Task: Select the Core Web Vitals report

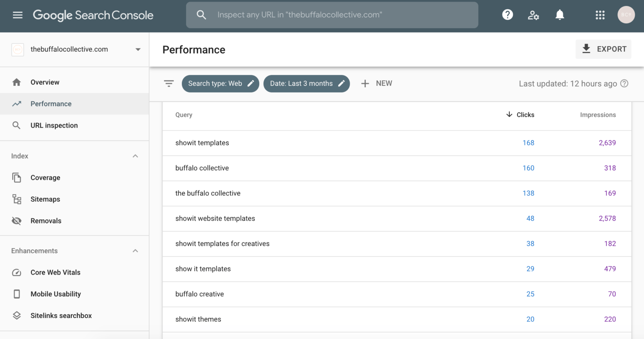Action: click(55, 272)
